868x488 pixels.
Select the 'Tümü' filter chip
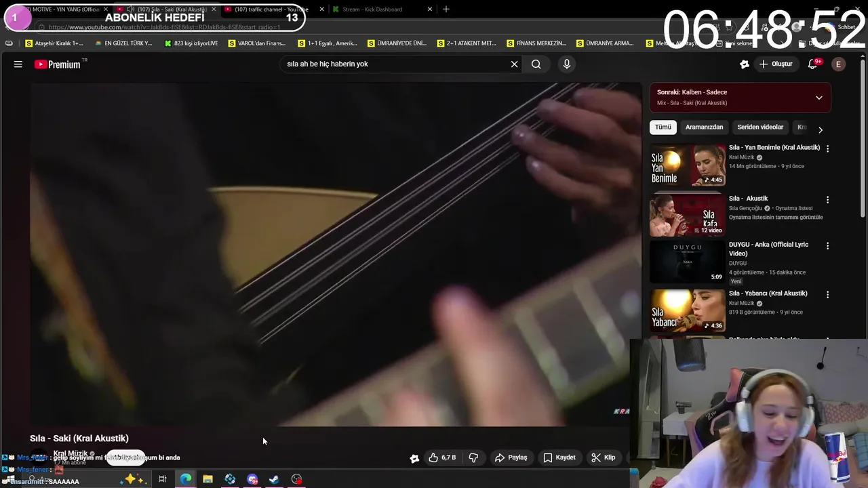[663, 127]
